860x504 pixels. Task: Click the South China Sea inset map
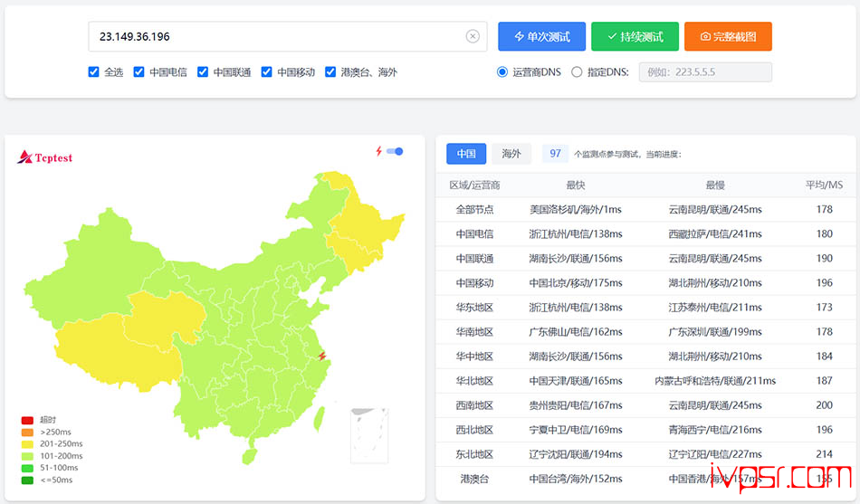coord(369,435)
